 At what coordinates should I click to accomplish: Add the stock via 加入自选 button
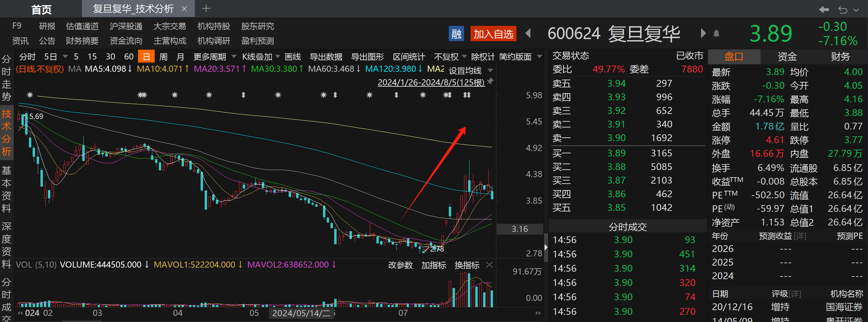pos(493,34)
